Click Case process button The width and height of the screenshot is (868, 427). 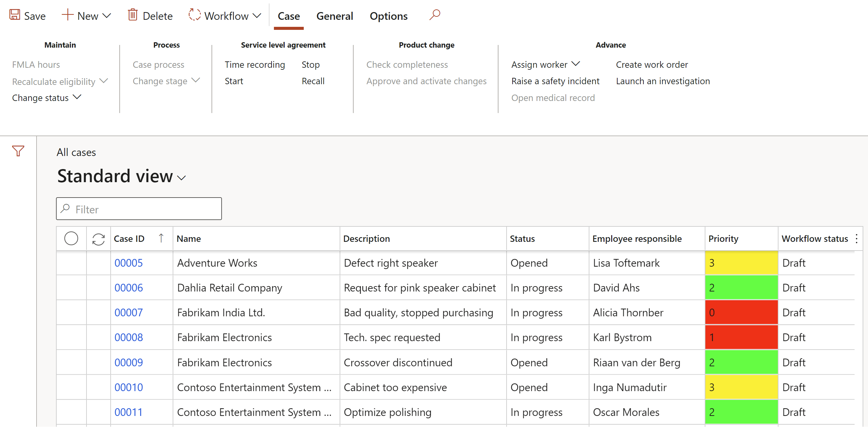point(158,64)
